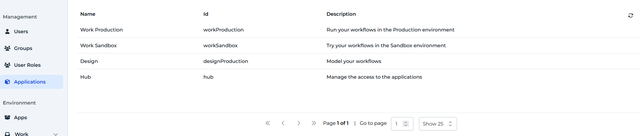Viewport: 644px width, 136px height.
Task: Click the Applications cube icon
Action: pyautogui.click(x=7, y=82)
